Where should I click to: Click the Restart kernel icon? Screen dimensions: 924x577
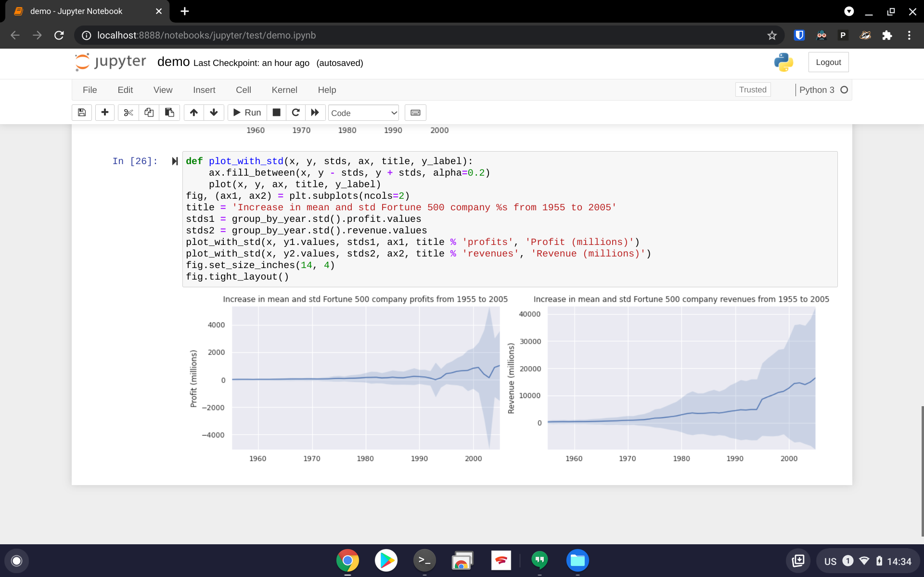pos(295,112)
